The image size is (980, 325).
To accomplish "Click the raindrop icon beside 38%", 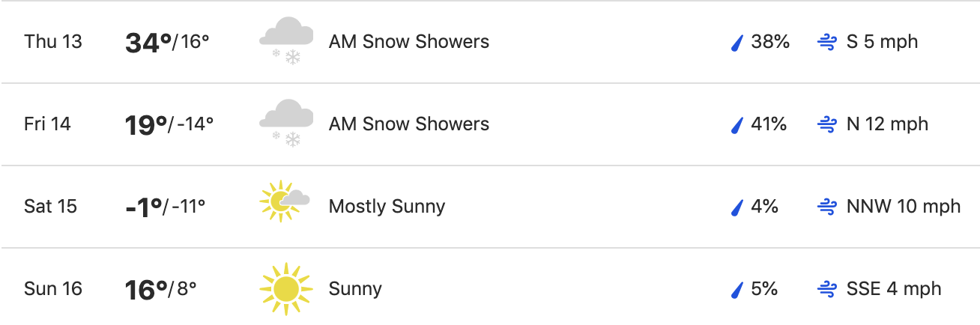I will (736, 43).
